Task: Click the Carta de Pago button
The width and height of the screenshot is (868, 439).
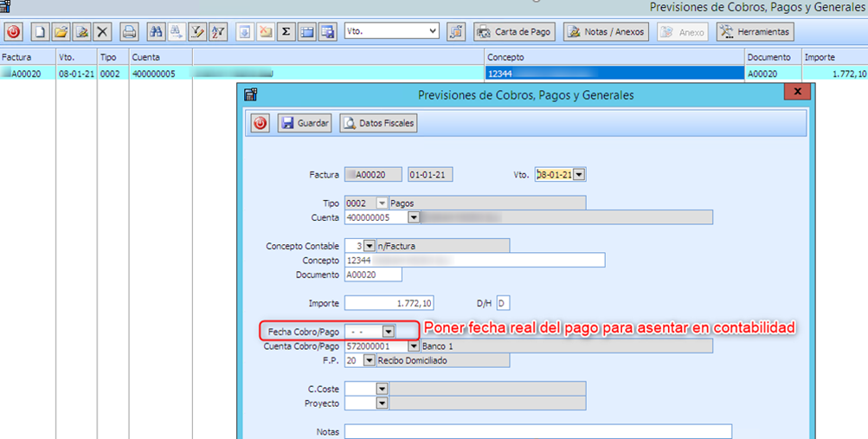Action: (514, 32)
